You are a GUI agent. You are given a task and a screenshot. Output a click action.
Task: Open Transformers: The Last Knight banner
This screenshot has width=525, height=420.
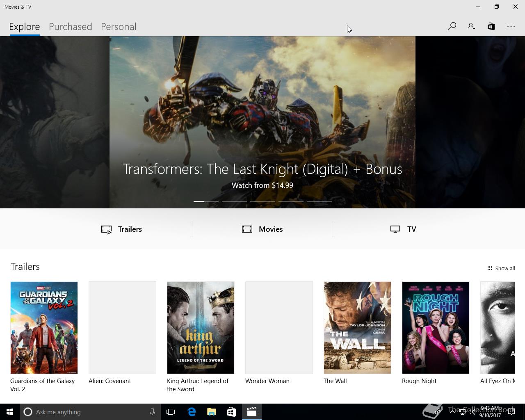pyautogui.click(x=262, y=122)
